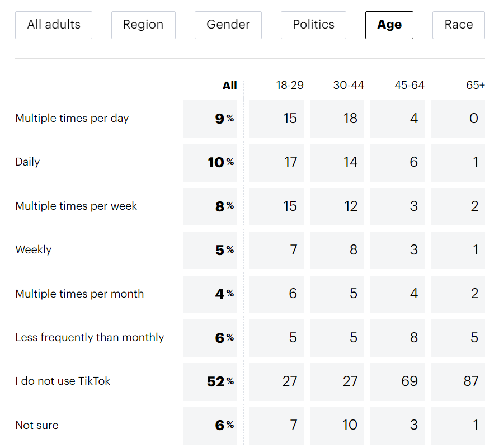
Task: Click the 87 cell for 65+
Action: pos(458,381)
